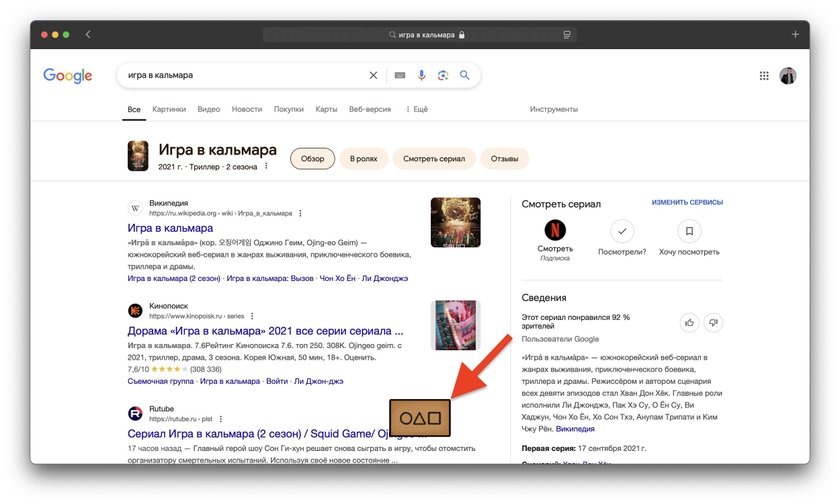The width and height of the screenshot is (840, 504).
Task: Open sitelink Ли Джонджэ
Action: click(x=385, y=279)
